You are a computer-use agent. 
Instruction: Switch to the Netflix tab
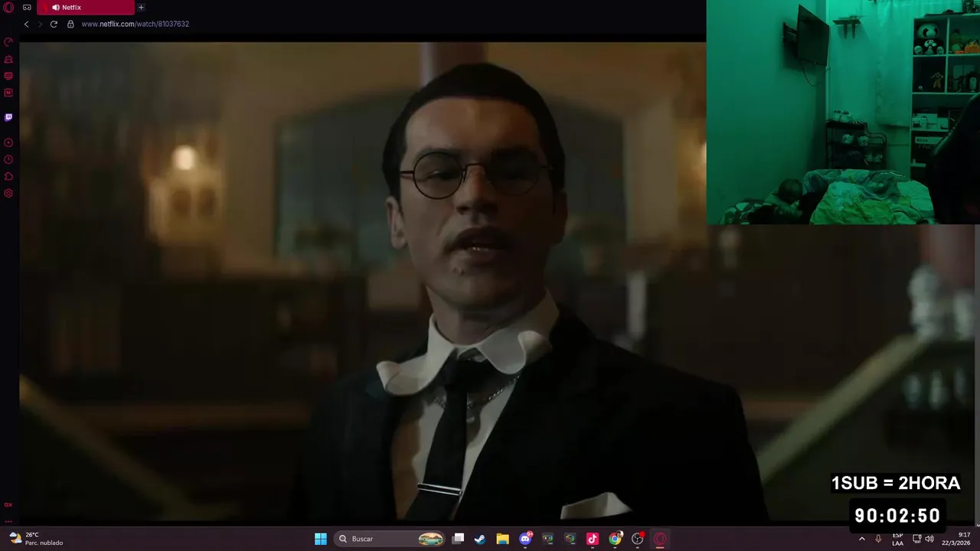(85, 8)
